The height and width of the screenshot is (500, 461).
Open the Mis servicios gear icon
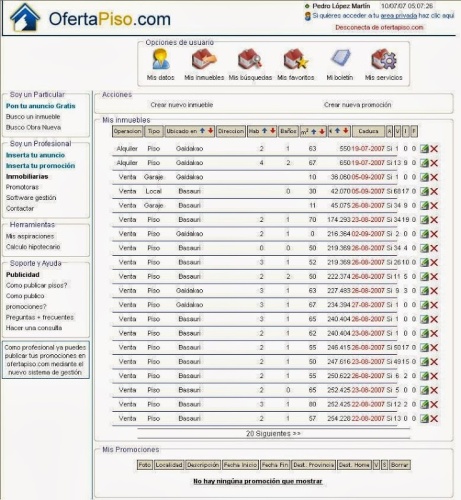pos(383,59)
